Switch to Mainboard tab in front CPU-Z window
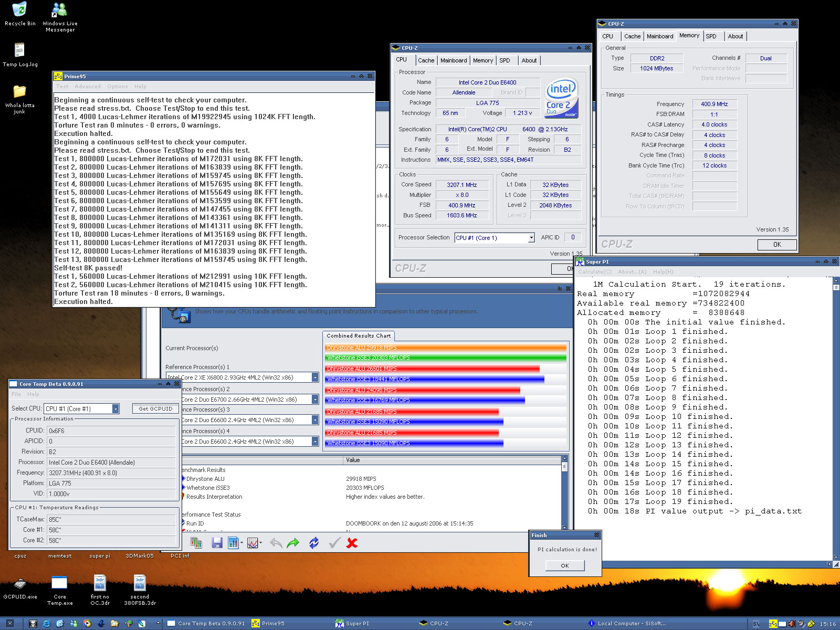 pyautogui.click(x=454, y=60)
